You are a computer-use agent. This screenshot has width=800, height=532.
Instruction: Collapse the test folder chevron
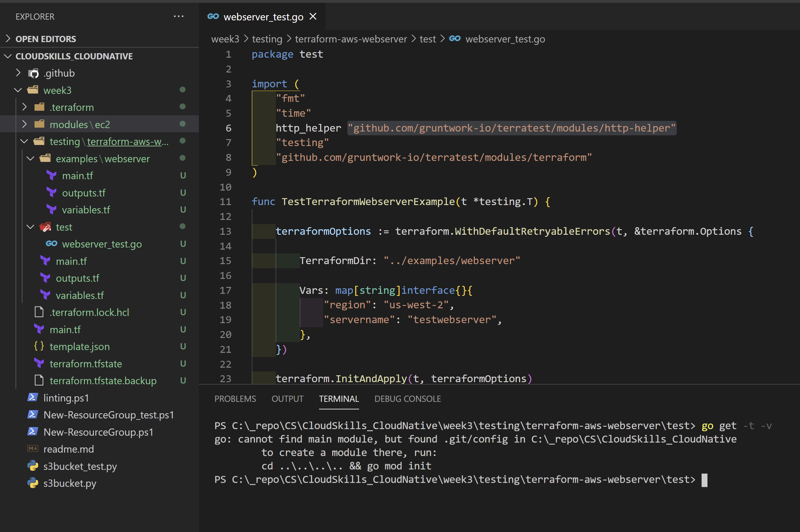[31, 227]
